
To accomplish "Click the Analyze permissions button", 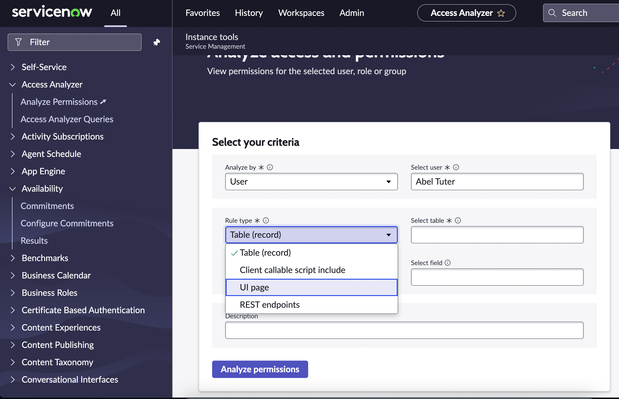I will coord(260,369).
